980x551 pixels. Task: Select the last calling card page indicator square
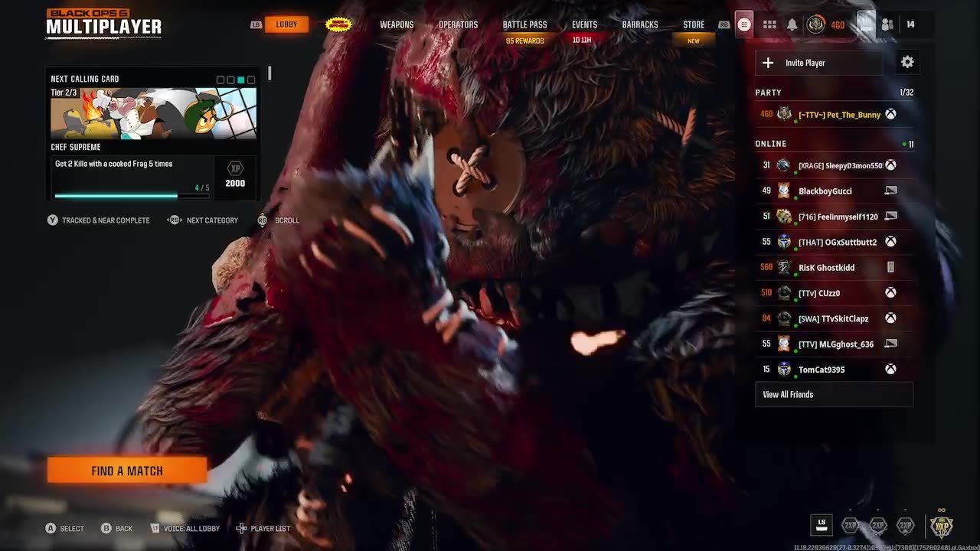[250, 80]
